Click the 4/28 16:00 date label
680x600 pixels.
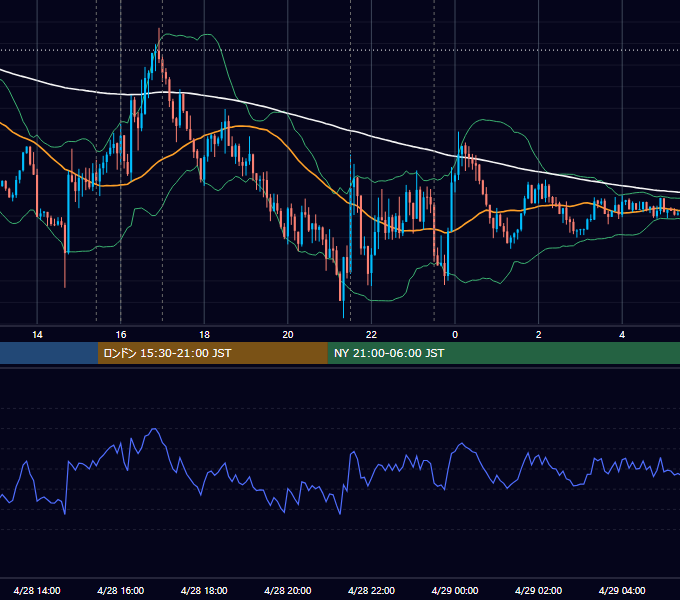click(x=121, y=590)
